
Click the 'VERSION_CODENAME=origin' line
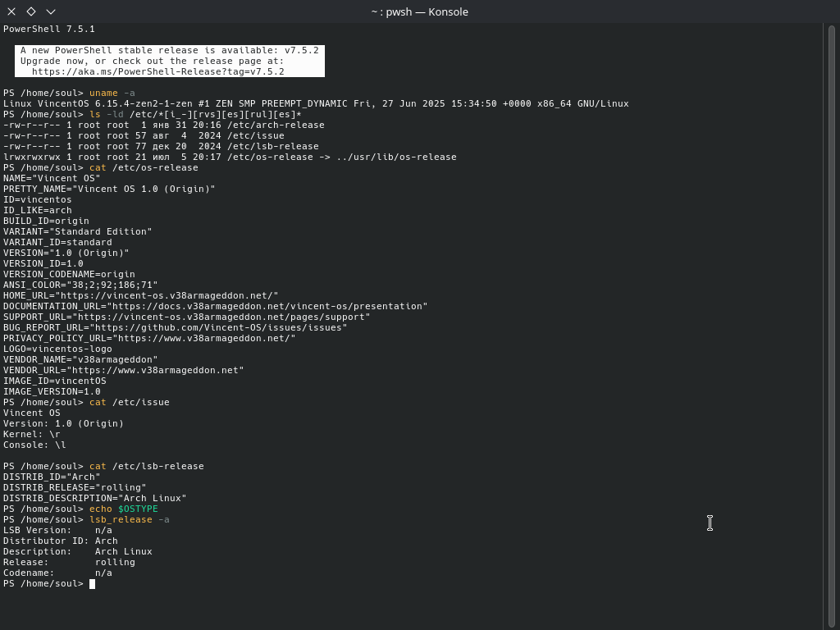(69, 275)
